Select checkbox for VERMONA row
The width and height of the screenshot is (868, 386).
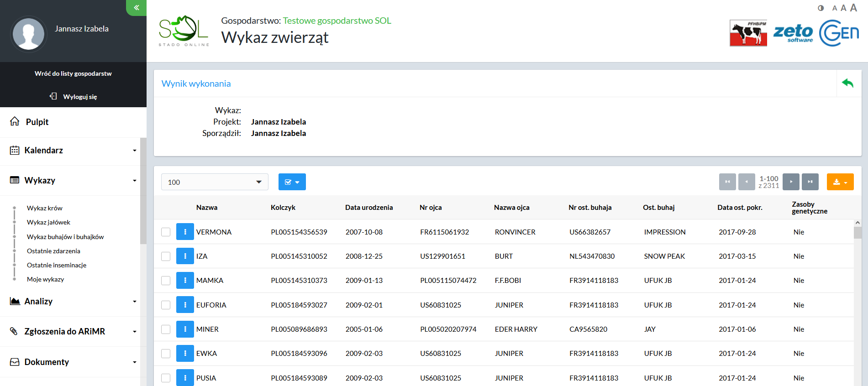pos(166,232)
